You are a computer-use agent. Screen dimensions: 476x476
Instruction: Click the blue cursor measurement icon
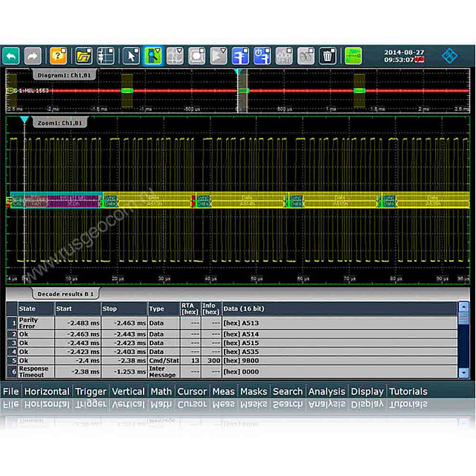[x=240, y=56]
